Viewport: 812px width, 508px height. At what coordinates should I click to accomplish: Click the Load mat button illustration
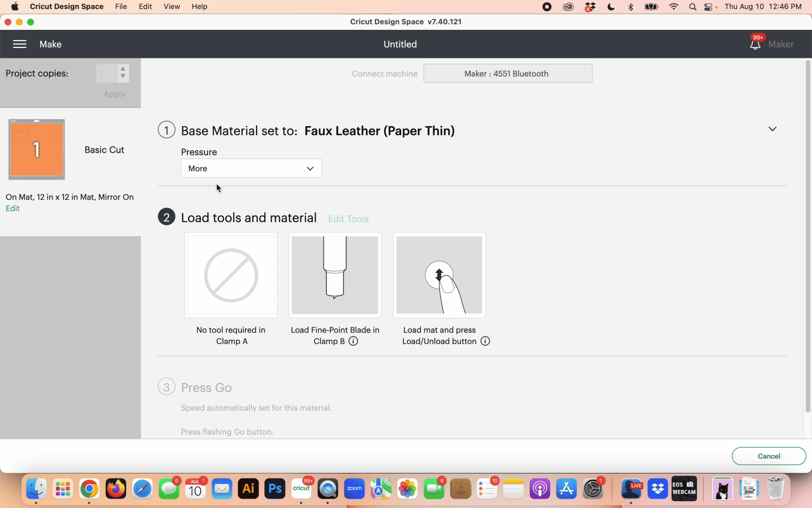click(x=439, y=275)
